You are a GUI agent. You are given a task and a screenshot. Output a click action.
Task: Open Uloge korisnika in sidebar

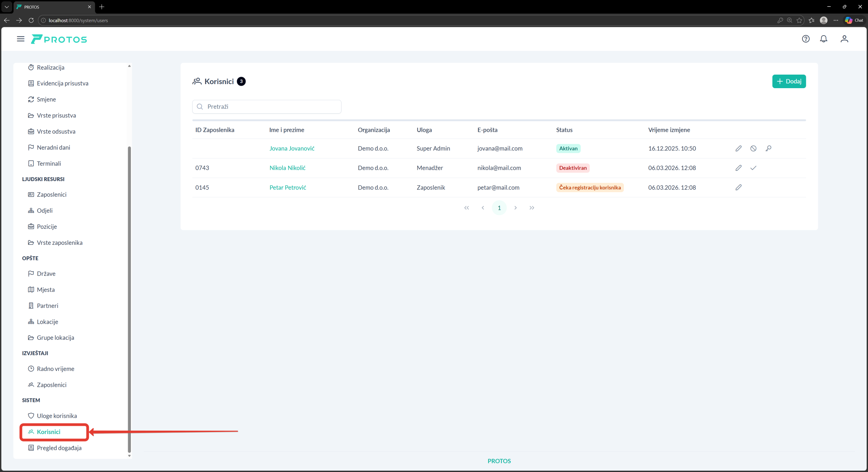(x=57, y=416)
